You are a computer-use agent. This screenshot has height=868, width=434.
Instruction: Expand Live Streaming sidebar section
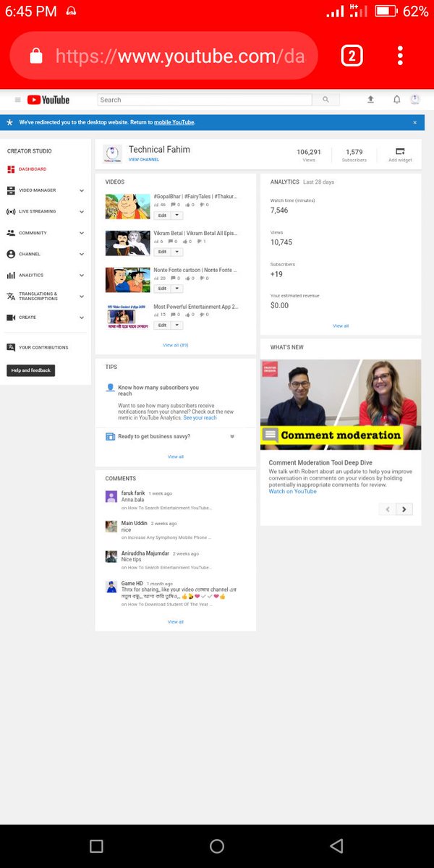click(x=82, y=212)
